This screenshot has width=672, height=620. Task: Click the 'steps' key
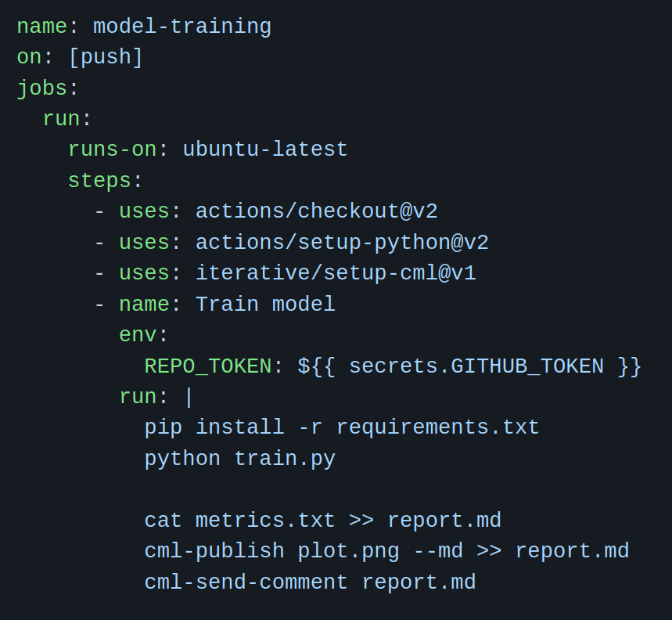[x=100, y=181]
